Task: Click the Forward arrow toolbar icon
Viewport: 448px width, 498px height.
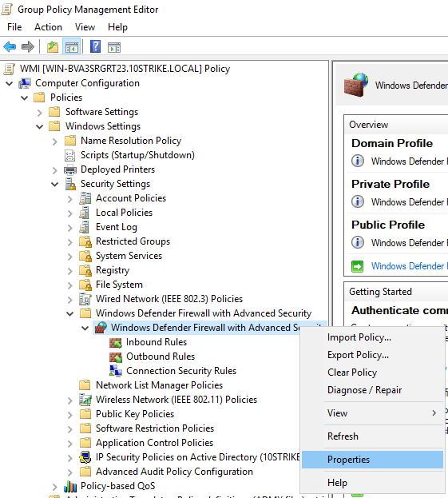Action: [28, 47]
